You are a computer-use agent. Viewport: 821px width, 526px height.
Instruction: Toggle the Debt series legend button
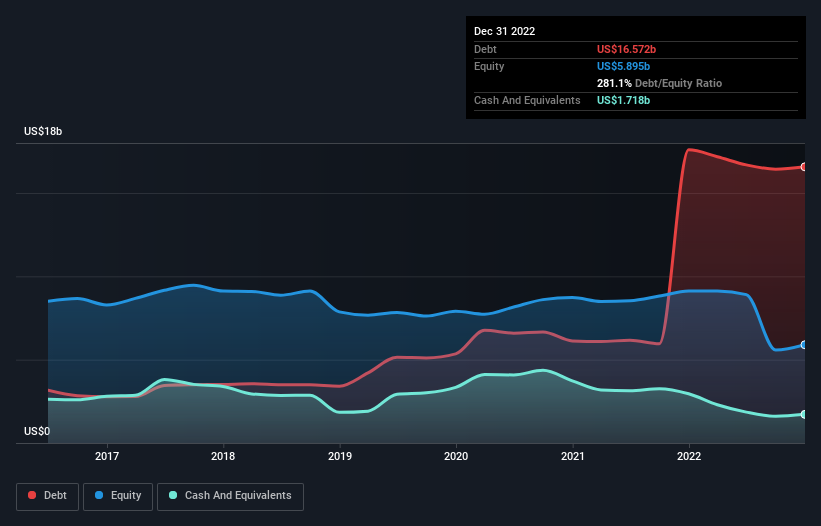pyautogui.click(x=47, y=496)
